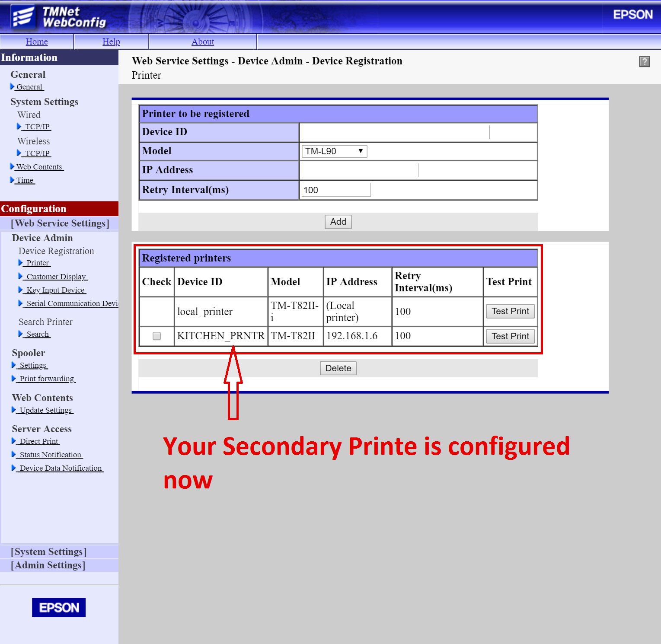Click the Configuration section heading
661x644 pixels.
(x=59, y=209)
